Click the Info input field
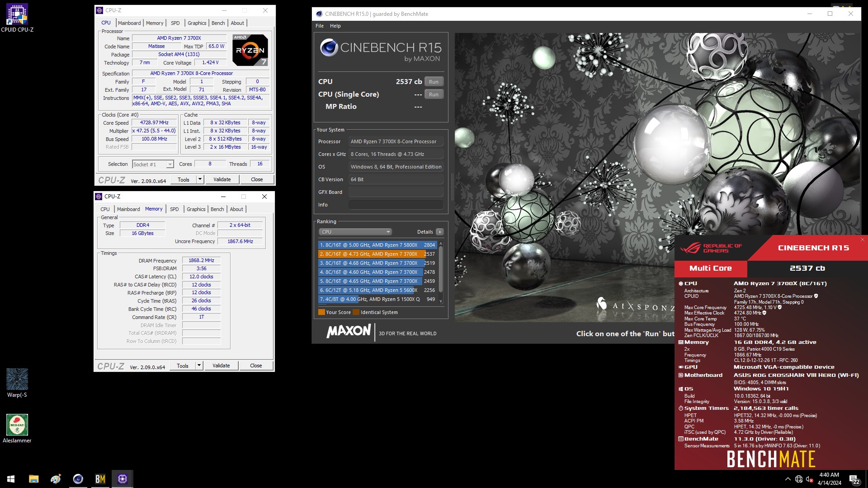The image size is (868, 488). click(x=396, y=205)
